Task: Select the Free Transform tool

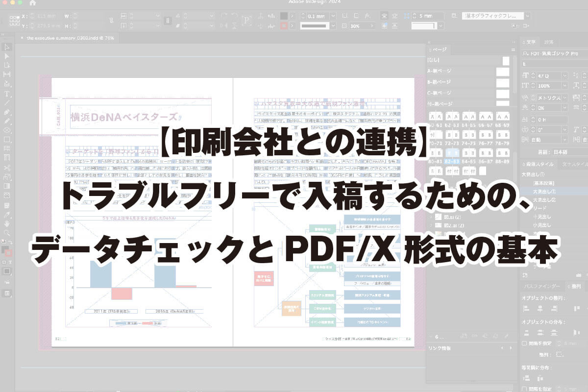Action: 7,177
